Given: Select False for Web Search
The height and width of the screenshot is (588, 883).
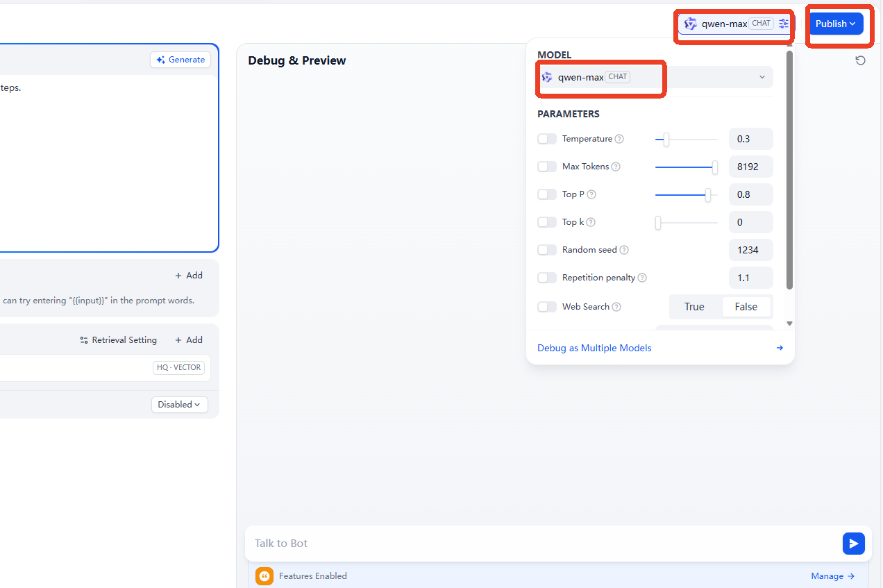Looking at the screenshot, I should 746,307.
